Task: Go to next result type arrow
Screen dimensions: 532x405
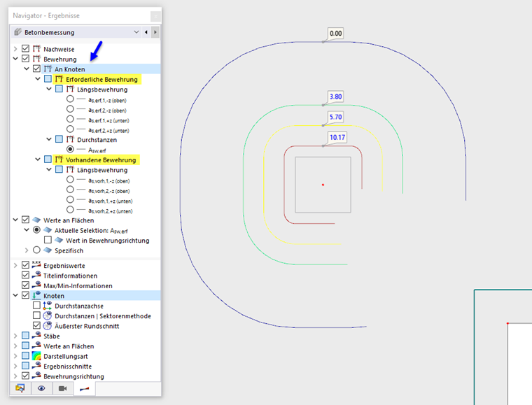Action: point(155,32)
